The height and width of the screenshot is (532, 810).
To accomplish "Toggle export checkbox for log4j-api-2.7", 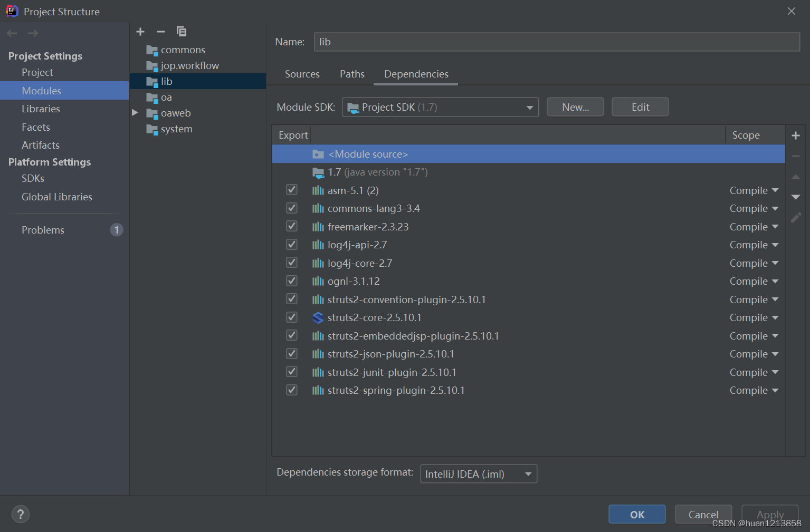I will click(x=291, y=244).
